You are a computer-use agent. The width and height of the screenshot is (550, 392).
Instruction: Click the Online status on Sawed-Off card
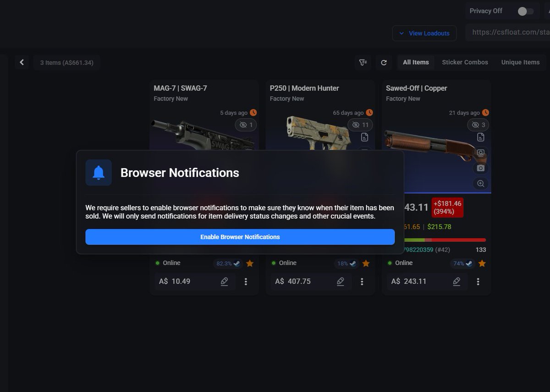(x=400, y=263)
